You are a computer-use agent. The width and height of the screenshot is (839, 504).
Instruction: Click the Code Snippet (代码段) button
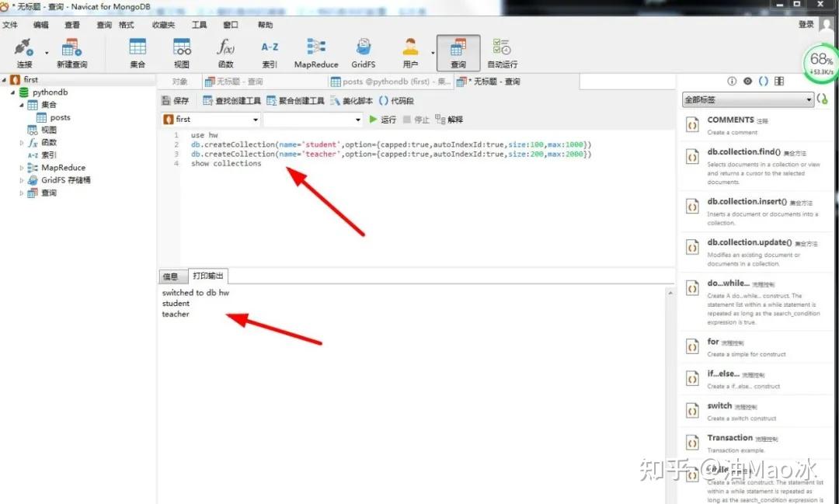pyautogui.click(x=396, y=101)
